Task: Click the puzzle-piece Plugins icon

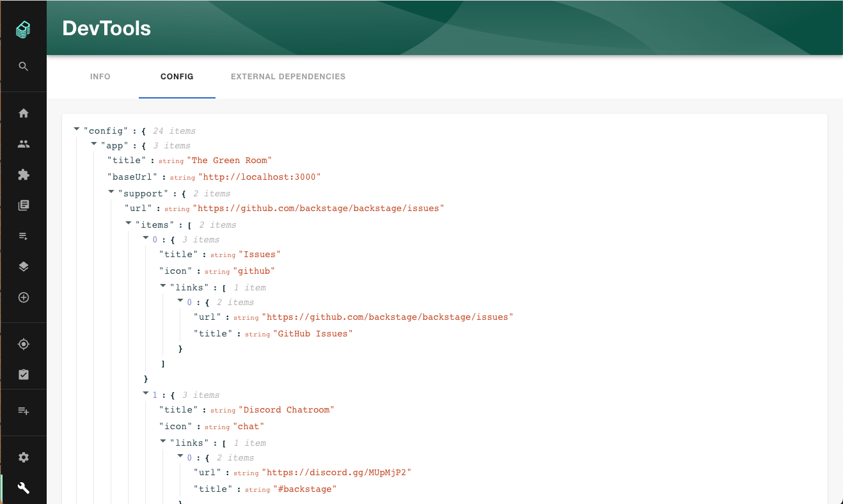Action: (x=24, y=174)
